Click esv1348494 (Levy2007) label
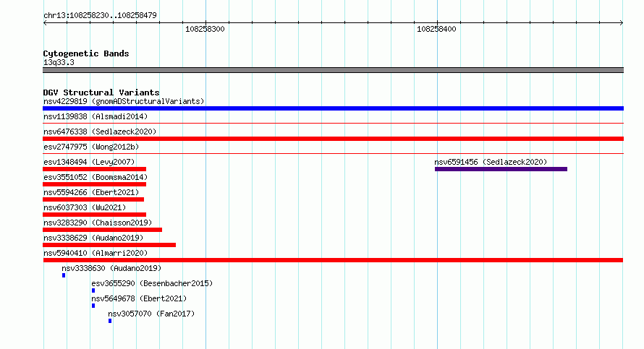This screenshot has height=349, width=644. click(89, 162)
